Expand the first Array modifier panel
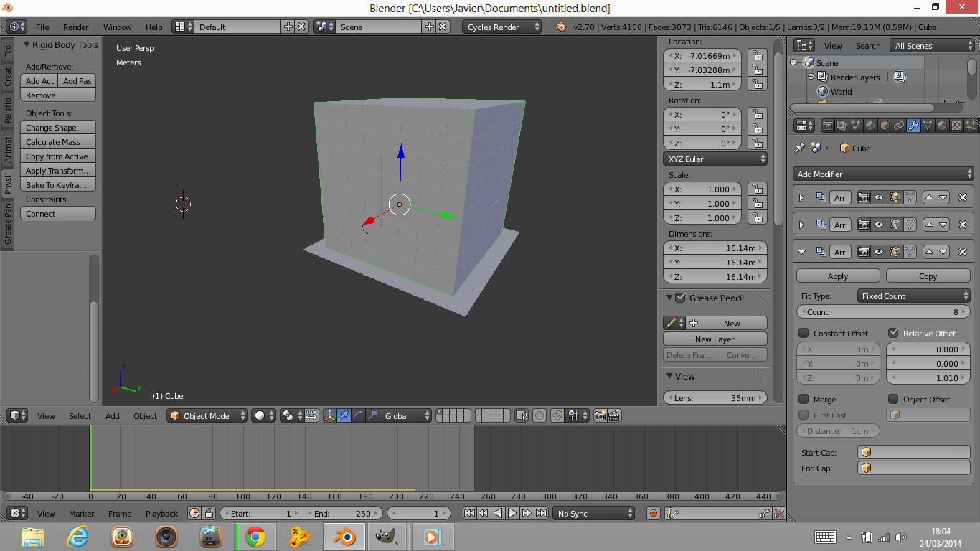 click(x=801, y=197)
